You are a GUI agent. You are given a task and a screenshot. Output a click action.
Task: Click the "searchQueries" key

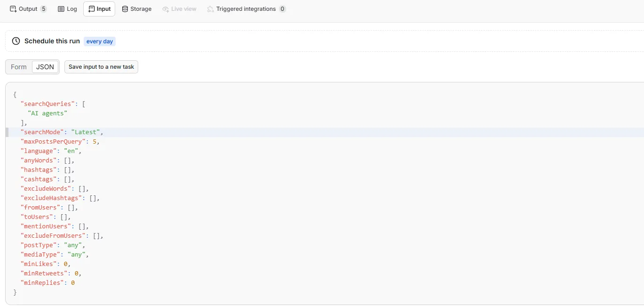click(47, 104)
